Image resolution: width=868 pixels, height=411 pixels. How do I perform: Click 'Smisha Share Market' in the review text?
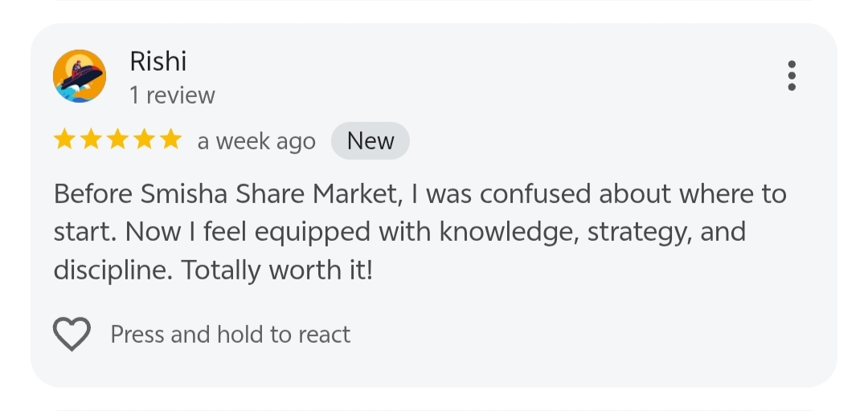coord(270,194)
